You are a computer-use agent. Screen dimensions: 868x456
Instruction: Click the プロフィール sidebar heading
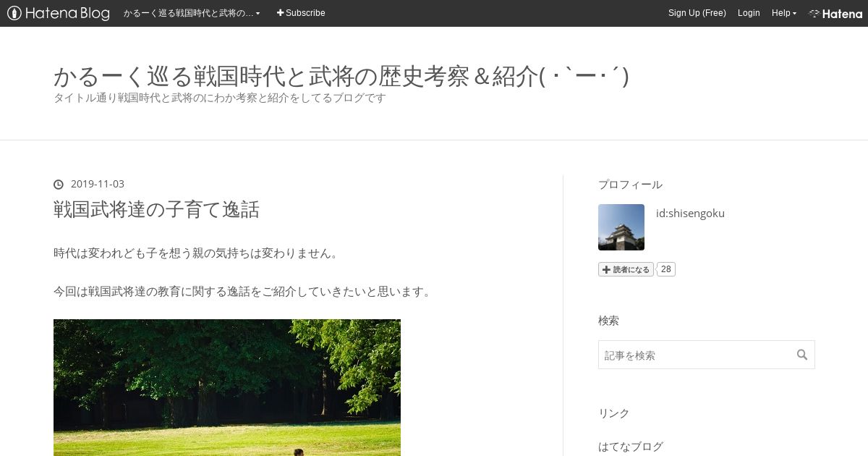[x=630, y=185]
